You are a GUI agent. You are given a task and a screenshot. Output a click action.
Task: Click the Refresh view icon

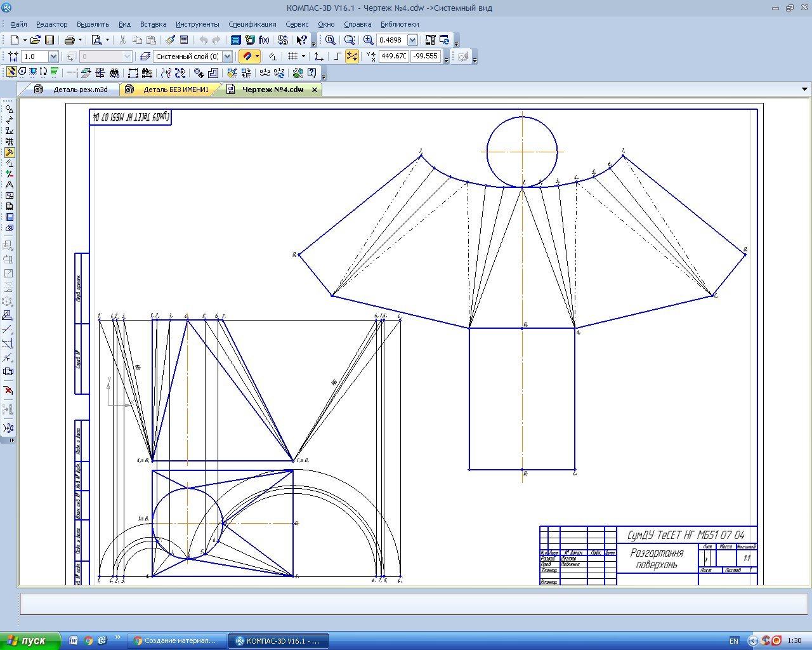(x=445, y=40)
